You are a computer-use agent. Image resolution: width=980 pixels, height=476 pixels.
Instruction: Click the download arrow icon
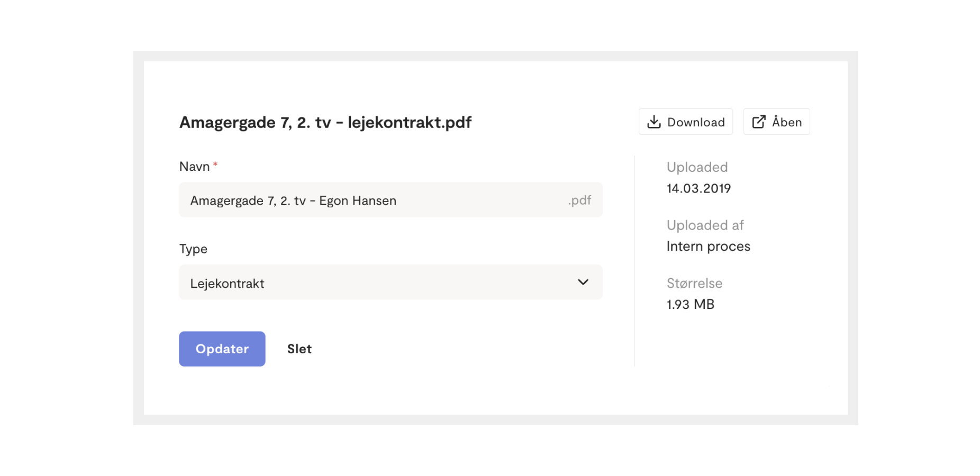pos(654,122)
